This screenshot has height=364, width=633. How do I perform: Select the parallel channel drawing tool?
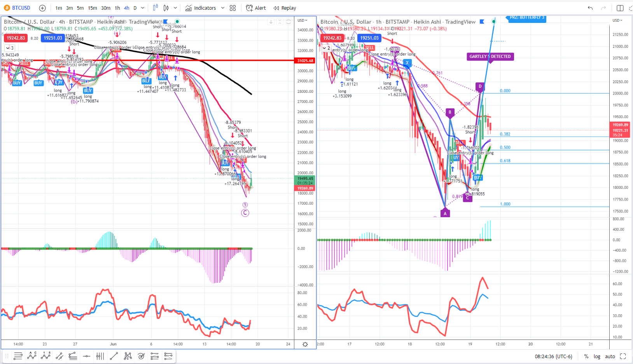click(x=59, y=356)
